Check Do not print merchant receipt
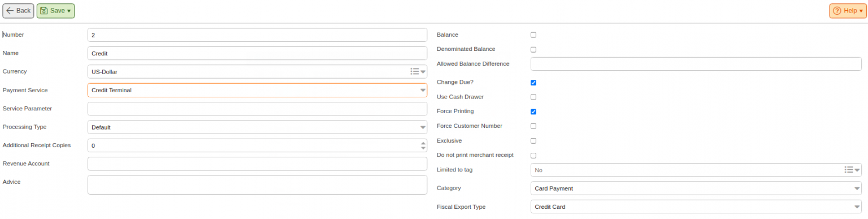This screenshot has width=868, height=219. point(533,155)
